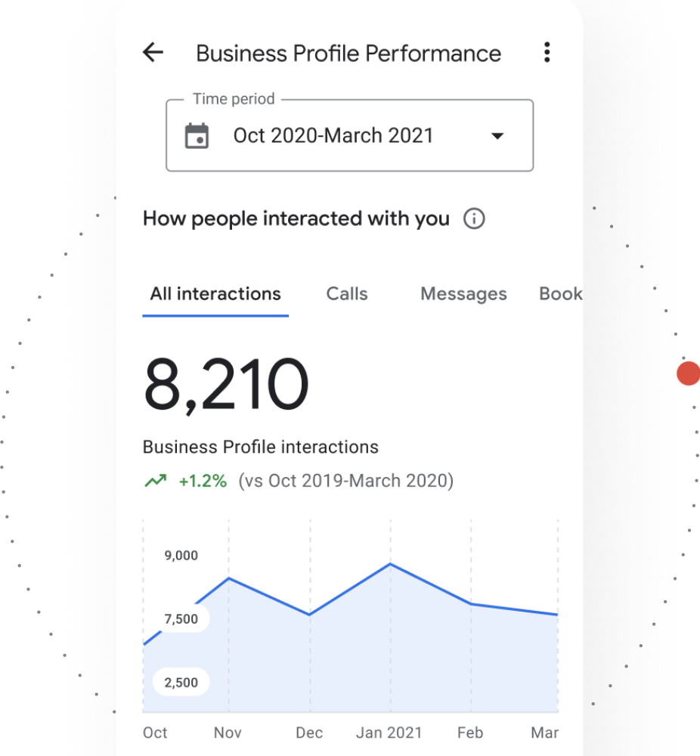The image size is (700, 756).
Task: Click the Dec axis label
Action: tap(309, 733)
